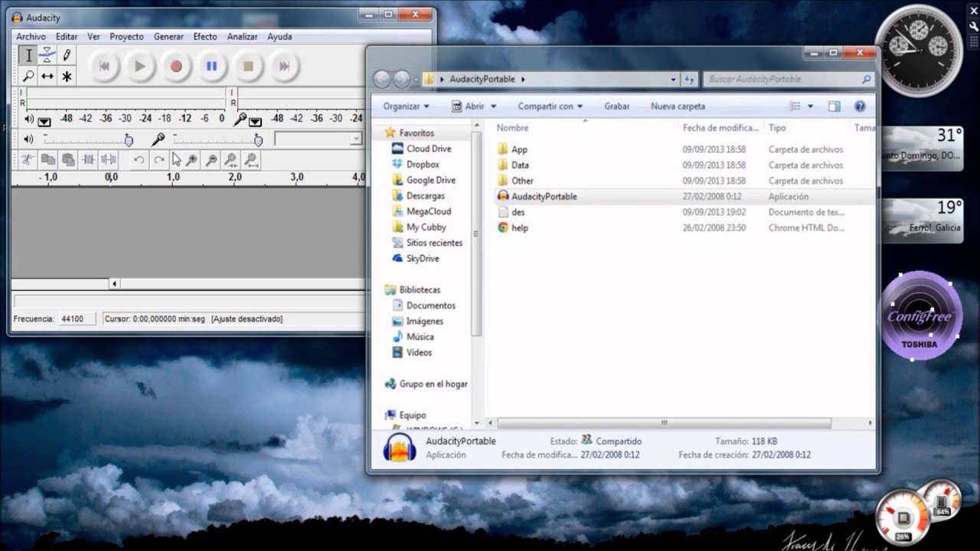Open the Analizar menu
This screenshot has height=551, width=980.
click(243, 36)
